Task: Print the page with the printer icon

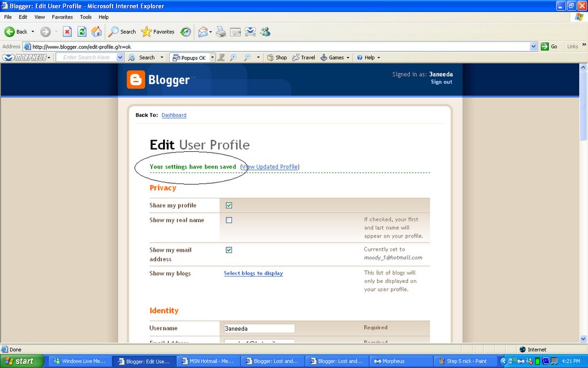Action: (221, 32)
